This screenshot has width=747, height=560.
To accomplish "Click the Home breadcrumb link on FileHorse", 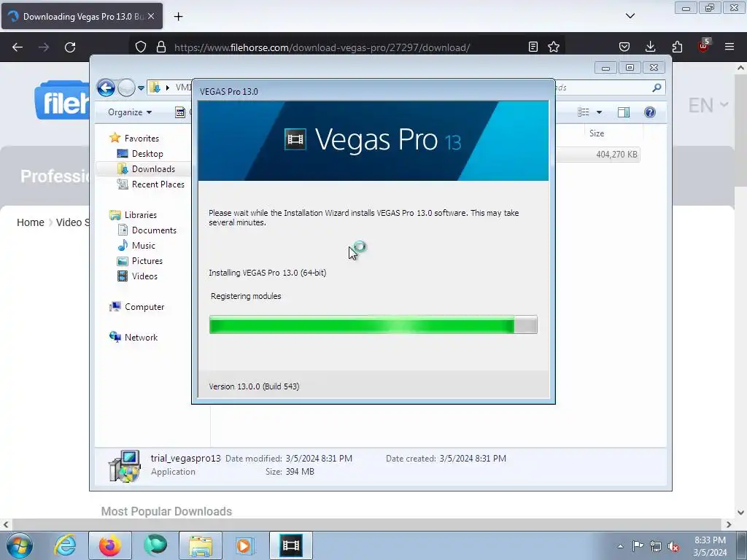I will 31,222.
